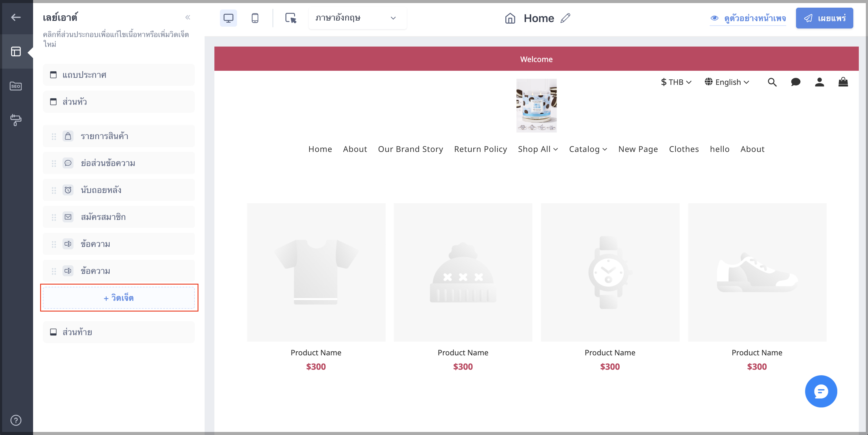This screenshot has height=435, width=868.
Task: Click the store account person icon
Action: [820, 82]
